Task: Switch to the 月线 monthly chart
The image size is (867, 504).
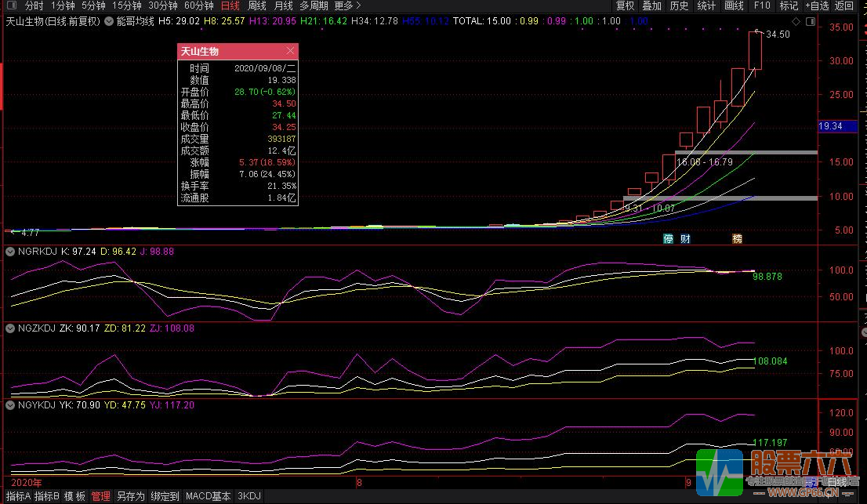Action: tap(284, 5)
